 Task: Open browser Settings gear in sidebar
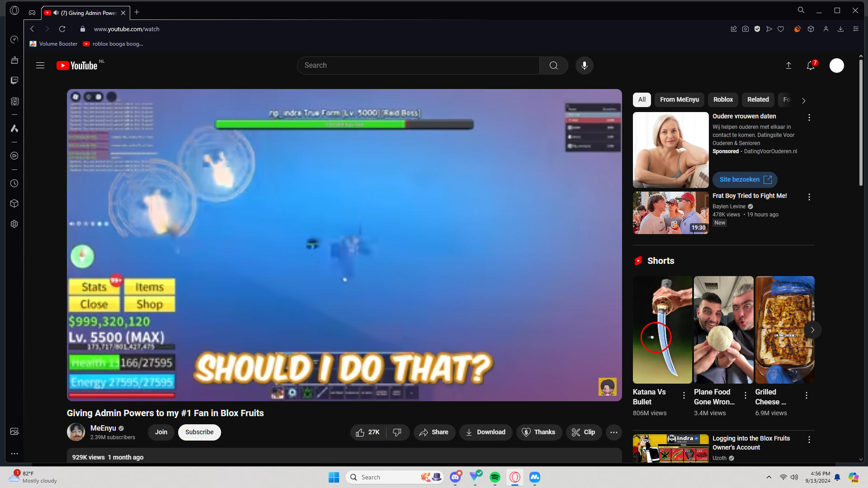click(14, 224)
